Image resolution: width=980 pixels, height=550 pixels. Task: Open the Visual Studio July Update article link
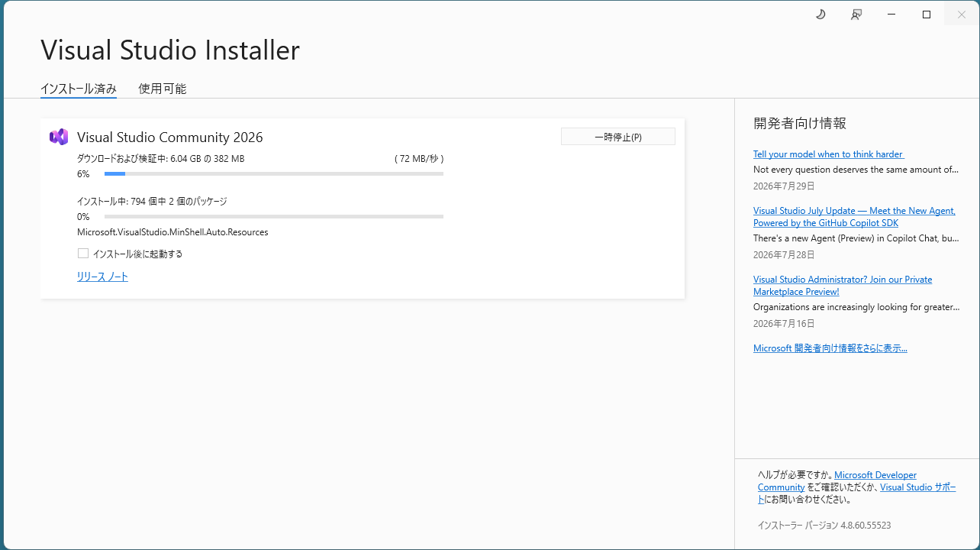tap(854, 217)
